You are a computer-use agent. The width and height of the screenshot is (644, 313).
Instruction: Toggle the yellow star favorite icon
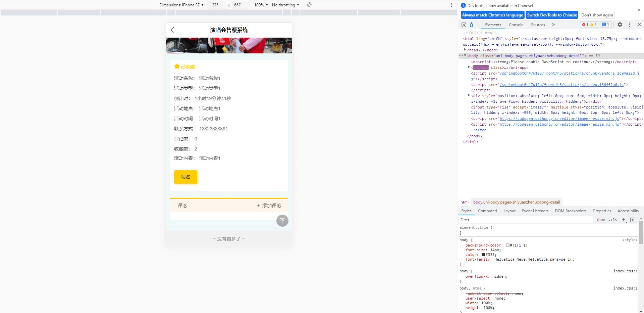point(177,66)
